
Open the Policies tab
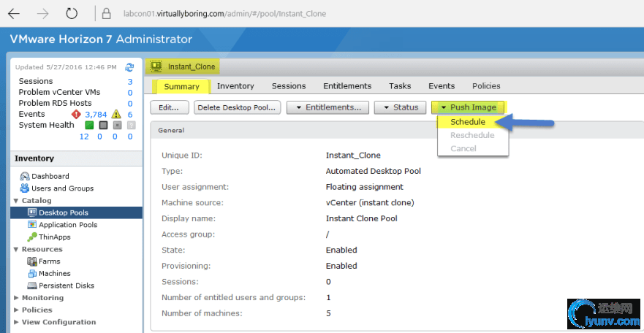tap(486, 86)
